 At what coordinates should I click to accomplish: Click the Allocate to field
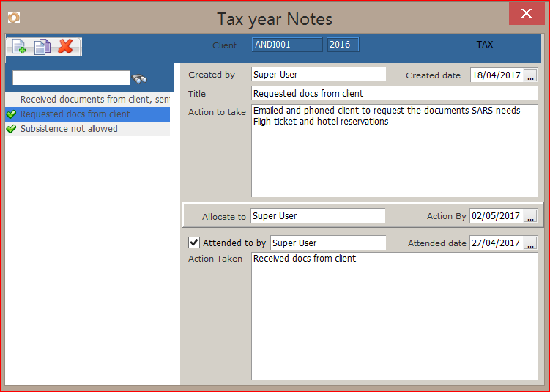(318, 216)
